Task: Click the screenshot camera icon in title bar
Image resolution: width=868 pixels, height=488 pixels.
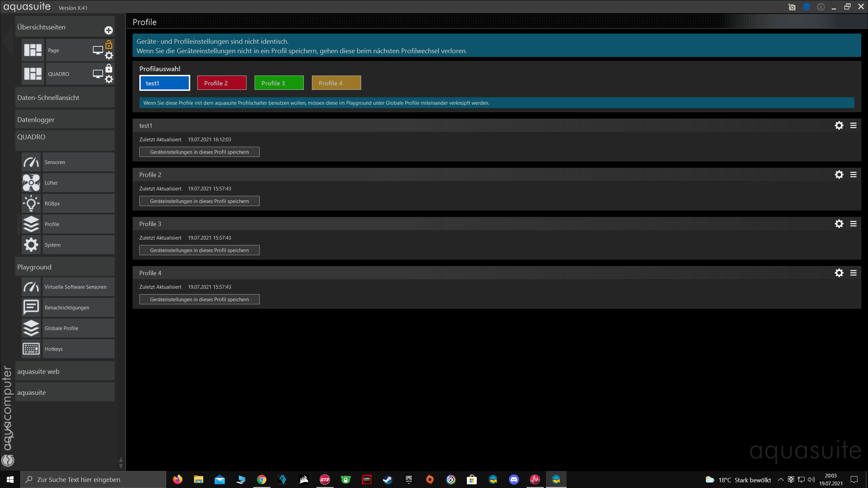Action: 792,7
